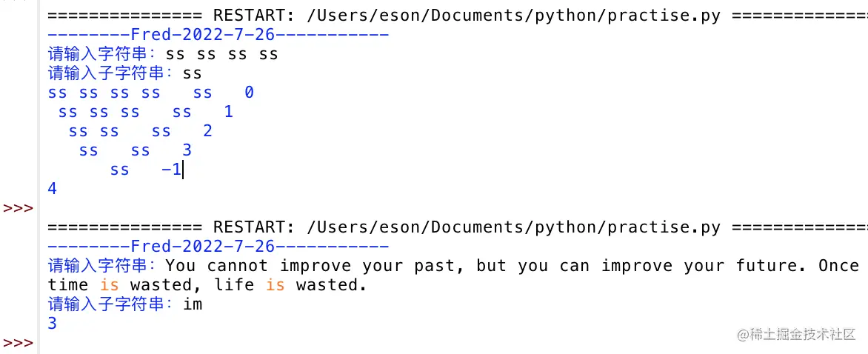Click the substring input 'im'
The height and width of the screenshot is (354, 868).
click(193, 304)
